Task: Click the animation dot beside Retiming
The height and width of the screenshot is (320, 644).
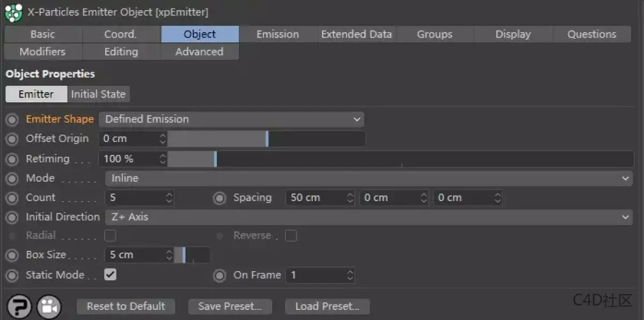Action: tap(12, 159)
